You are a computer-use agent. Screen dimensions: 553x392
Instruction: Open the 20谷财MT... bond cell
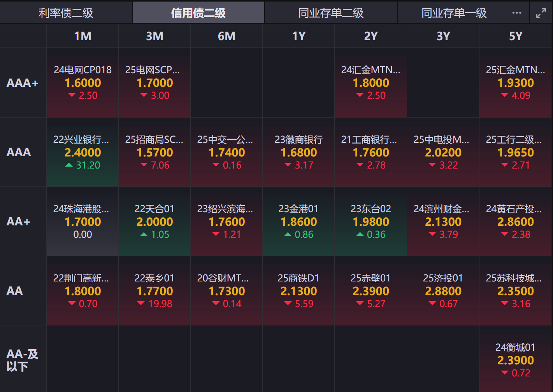[x=226, y=291]
